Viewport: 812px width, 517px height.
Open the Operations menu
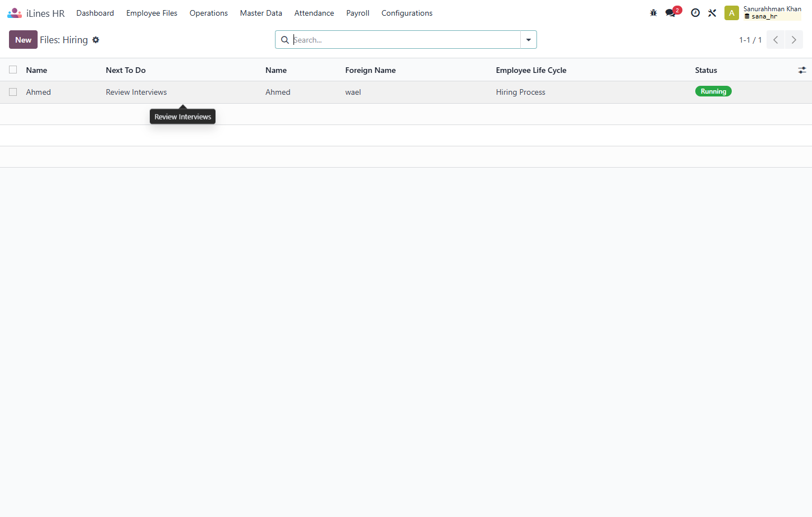(209, 13)
